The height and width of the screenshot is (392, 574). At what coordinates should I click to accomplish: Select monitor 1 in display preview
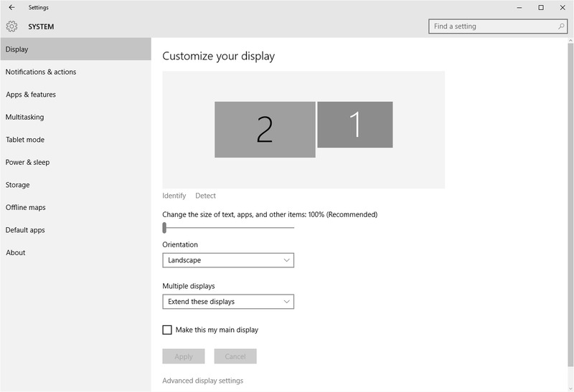[x=354, y=125]
